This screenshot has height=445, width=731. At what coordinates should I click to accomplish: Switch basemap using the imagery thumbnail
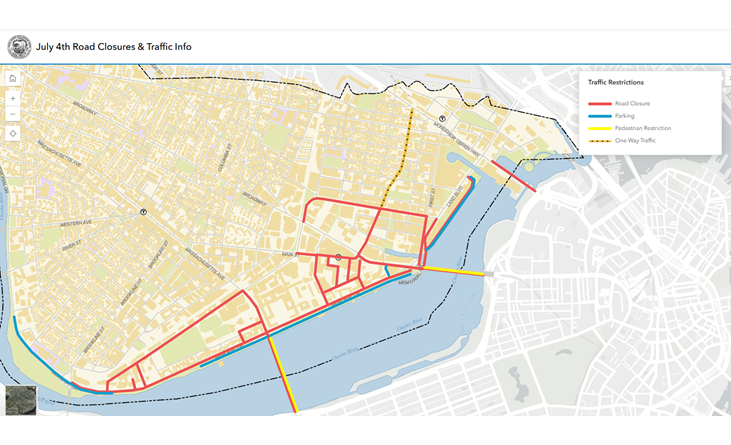coord(20,400)
